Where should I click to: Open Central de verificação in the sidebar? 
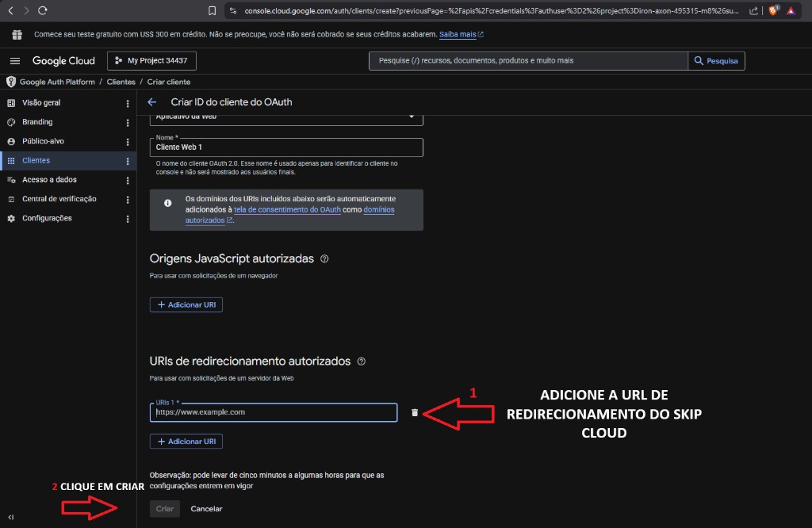coord(59,199)
